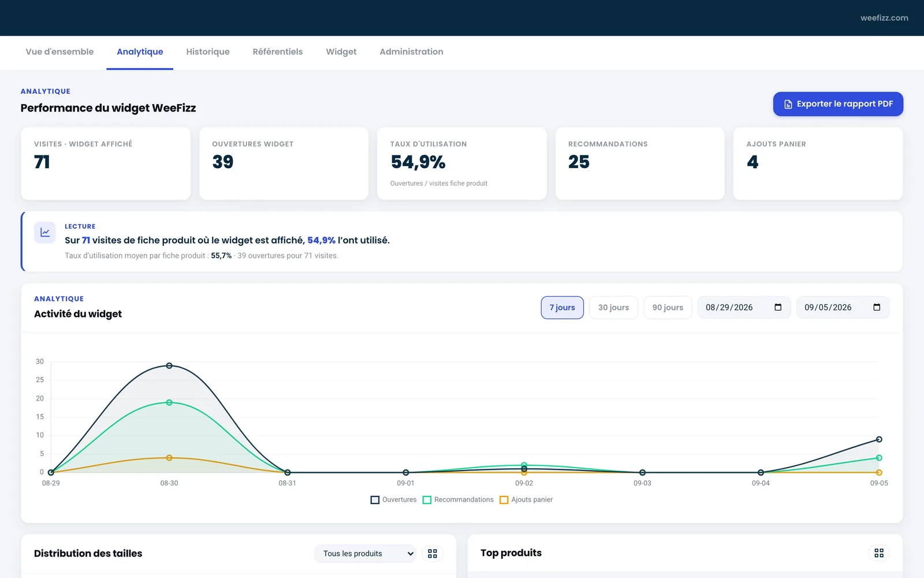The image size is (924, 578).
Task: Click the Ouvertures / visites fiche produit caption
Action: pos(439,183)
